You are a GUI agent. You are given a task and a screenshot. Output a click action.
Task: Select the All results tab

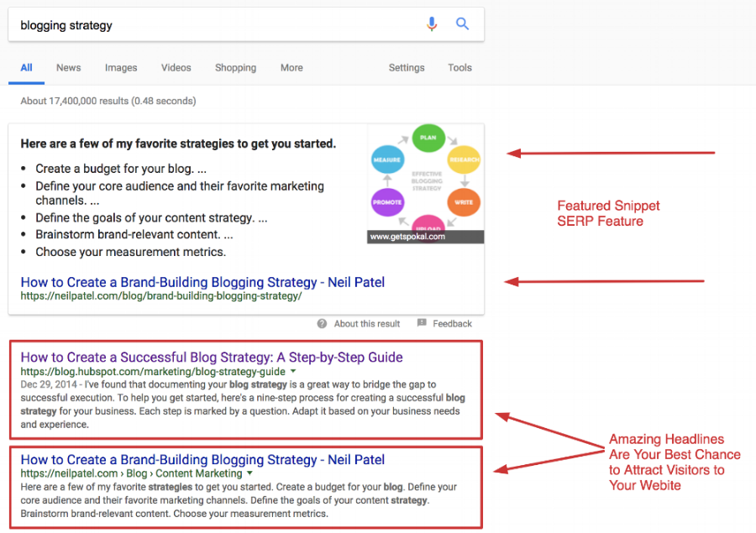coord(27,68)
